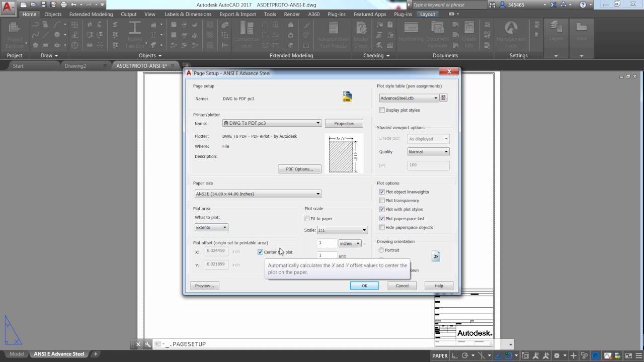The height and width of the screenshot is (362, 644).
Task: Click the New drawing icon in quick access toolbar
Action: pos(24,5)
